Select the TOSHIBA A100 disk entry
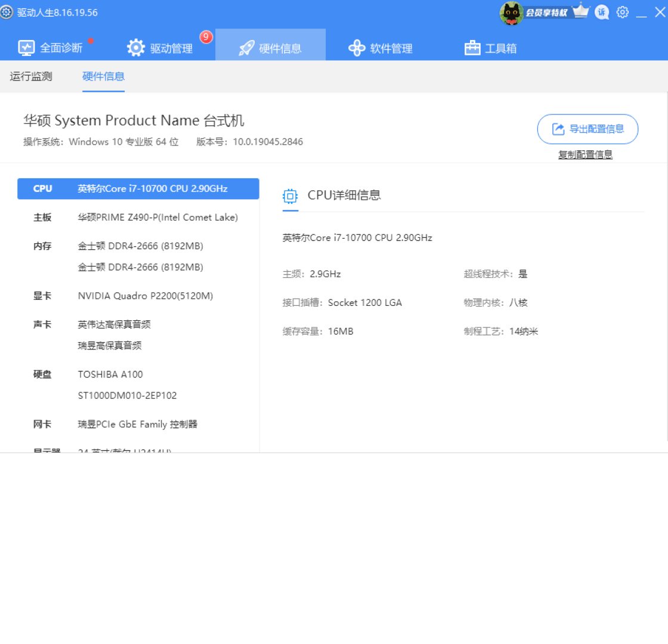 pyautogui.click(x=110, y=374)
